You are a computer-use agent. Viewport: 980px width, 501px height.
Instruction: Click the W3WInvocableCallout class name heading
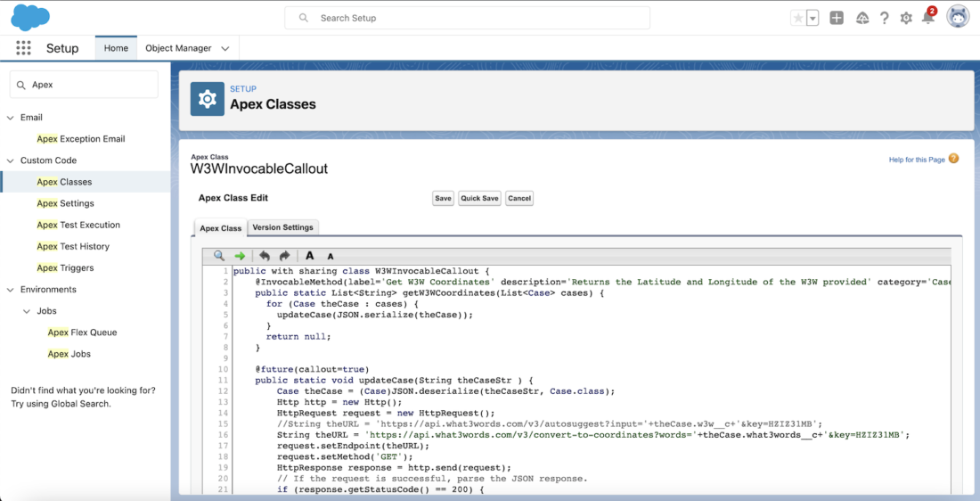pos(259,168)
